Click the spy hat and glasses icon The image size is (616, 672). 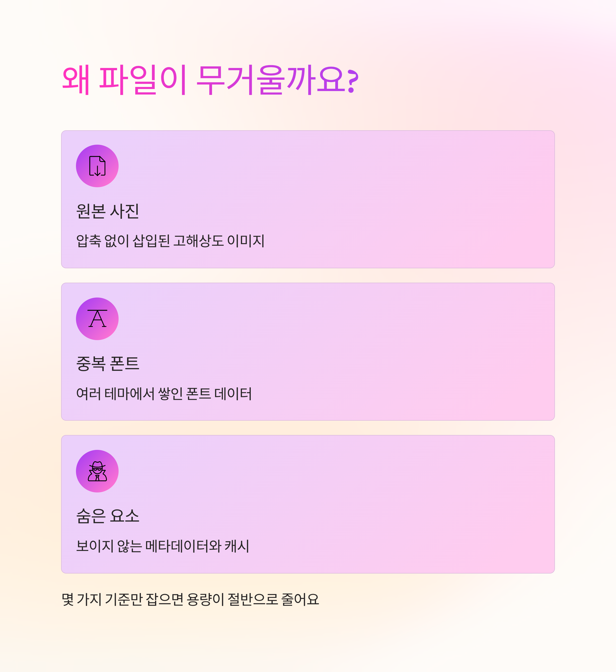(x=97, y=471)
